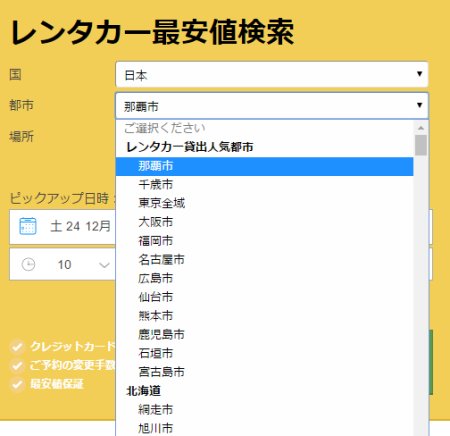
Task: Choose 大阪市 in the city list
Action: click(264, 222)
